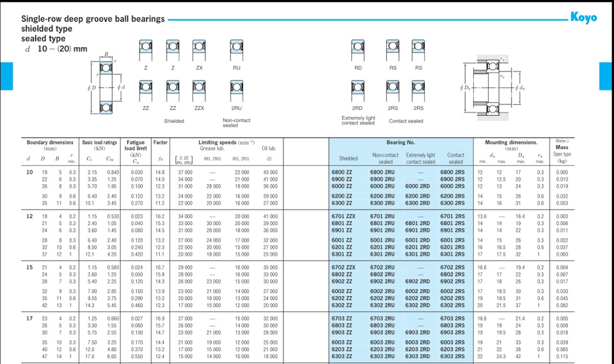Image resolution: width=614 pixels, height=364 pixels.
Task: Click the 'd 10 ~ (20) mm' heading
Action: [x=56, y=49]
